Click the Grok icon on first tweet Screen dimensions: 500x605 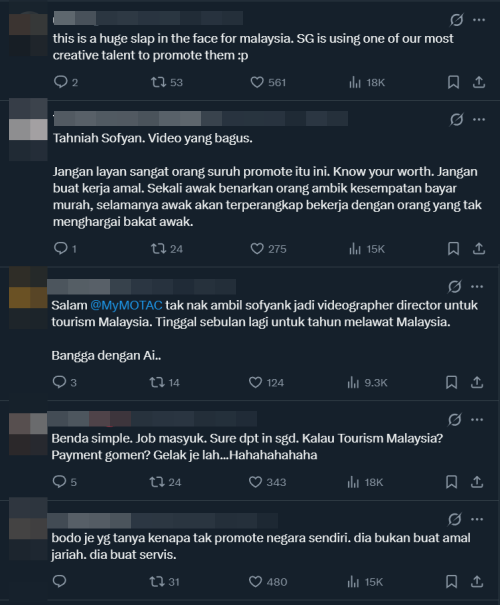point(456,20)
